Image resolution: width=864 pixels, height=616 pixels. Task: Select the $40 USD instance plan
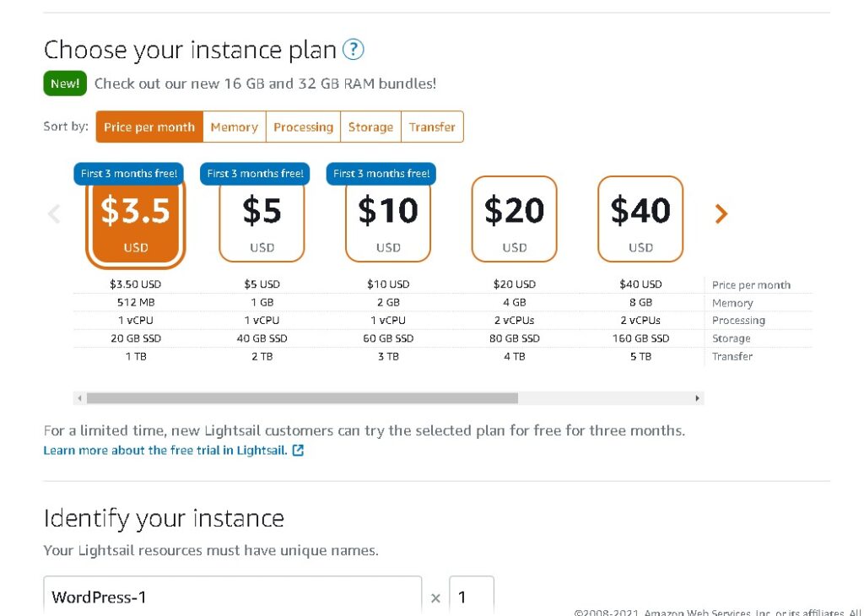click(640, 219)
